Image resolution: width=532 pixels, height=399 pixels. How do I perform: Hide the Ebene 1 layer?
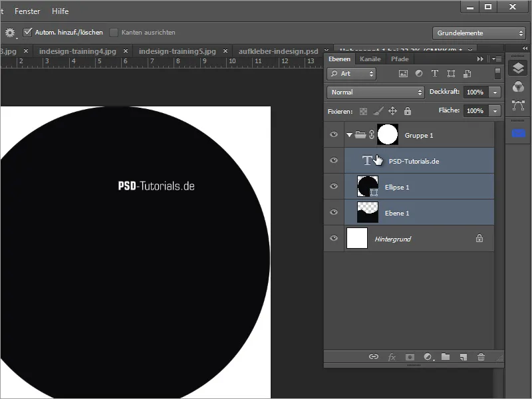coord(334,212)
